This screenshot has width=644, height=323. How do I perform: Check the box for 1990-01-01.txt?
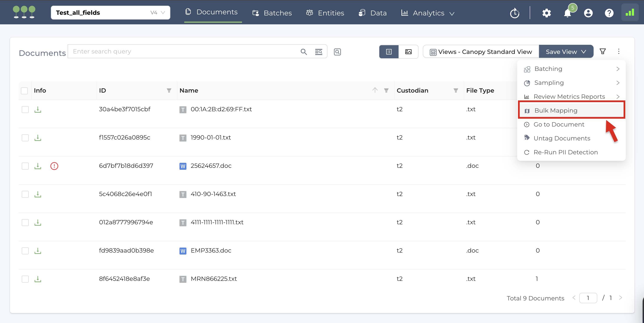[x=25, y=138]
